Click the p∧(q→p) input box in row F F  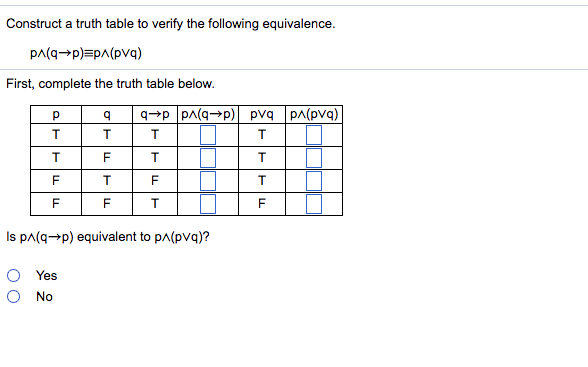click(208, 204)
